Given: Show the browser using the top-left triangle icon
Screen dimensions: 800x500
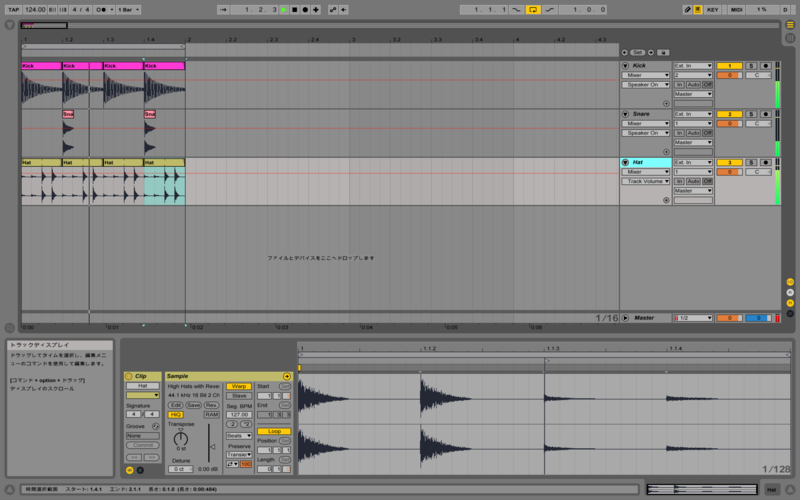Looking at the screenshot, I should (x=9, y=24).
